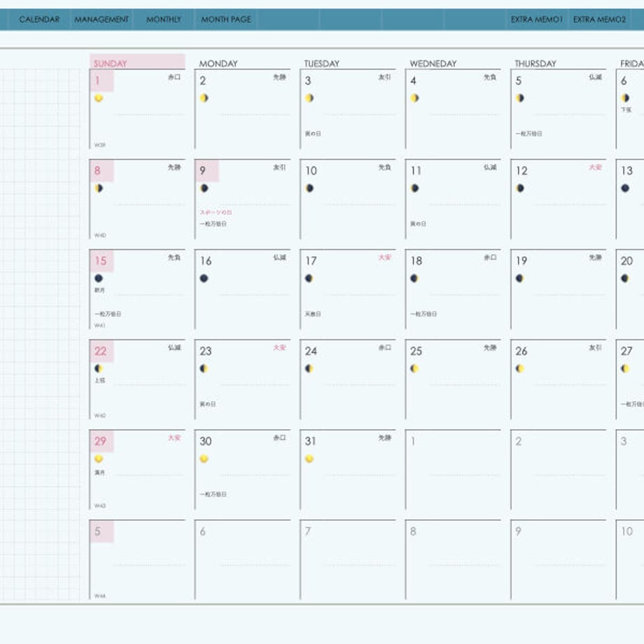This screenshot has width=644, height=644.
Task: Click the moon phase icon on the 19th
Action: (x=520, y=278)
